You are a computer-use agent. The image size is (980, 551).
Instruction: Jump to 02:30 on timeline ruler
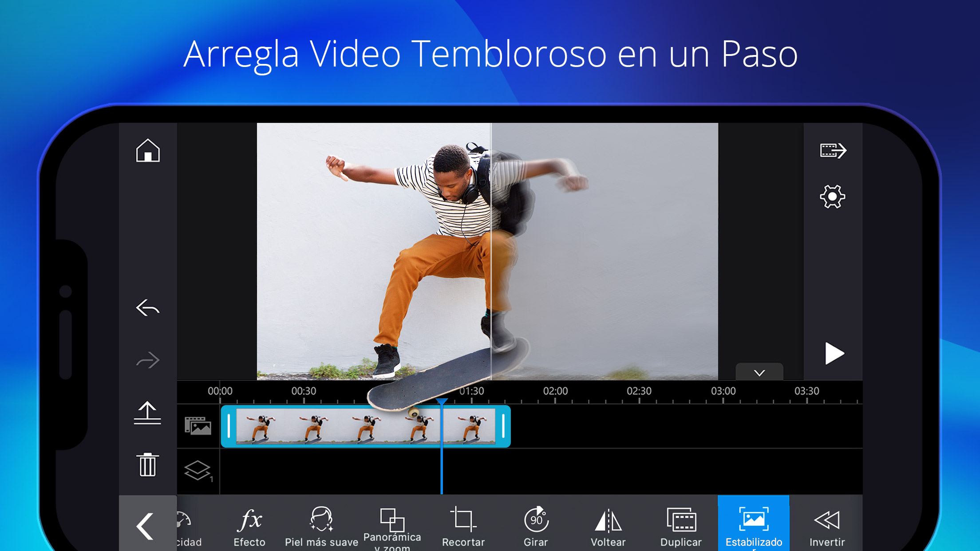(639, 391)
